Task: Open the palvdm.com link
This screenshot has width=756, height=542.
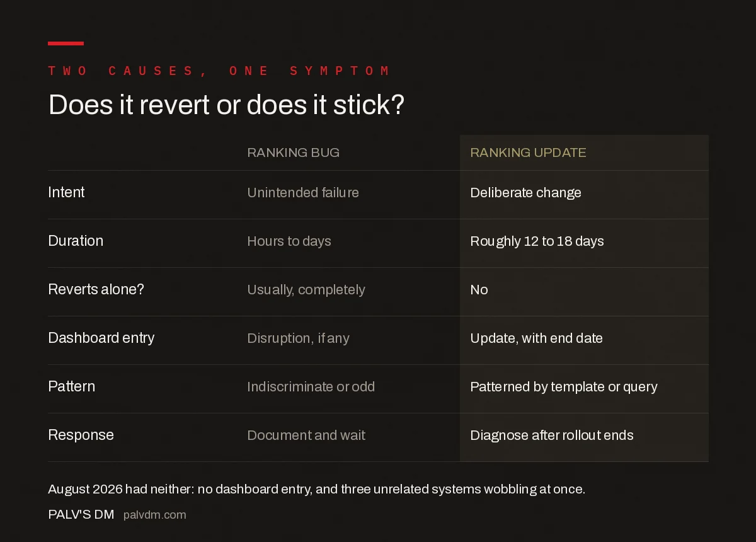Action: [x=155, y=515]
